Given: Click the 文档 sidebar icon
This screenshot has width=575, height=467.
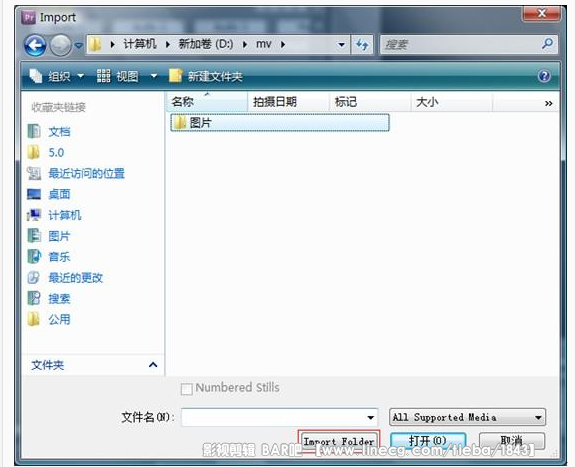Looking at the screenshot, I should 34,131.
